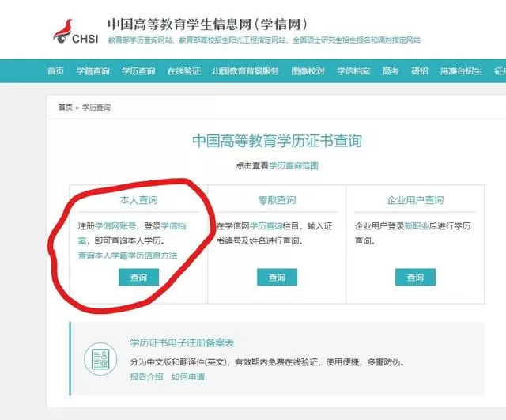This screenshot has width=506, height=420.
Task: Open the 首页 nav menu item
Action: 55,71
